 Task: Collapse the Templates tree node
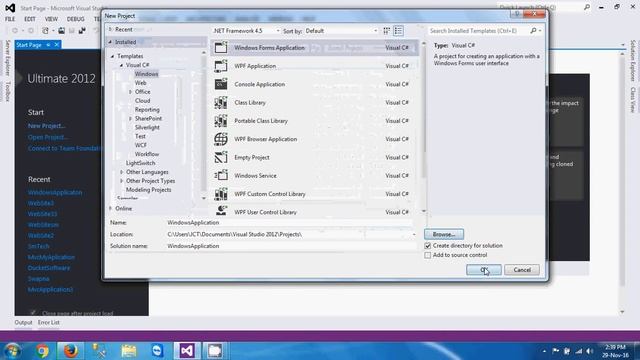(113, 56)
